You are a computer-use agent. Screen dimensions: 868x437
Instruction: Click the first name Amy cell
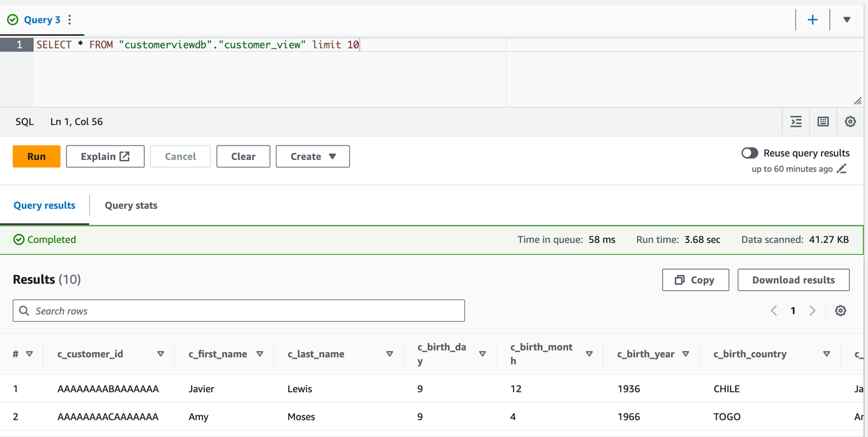tap(199, 417)
